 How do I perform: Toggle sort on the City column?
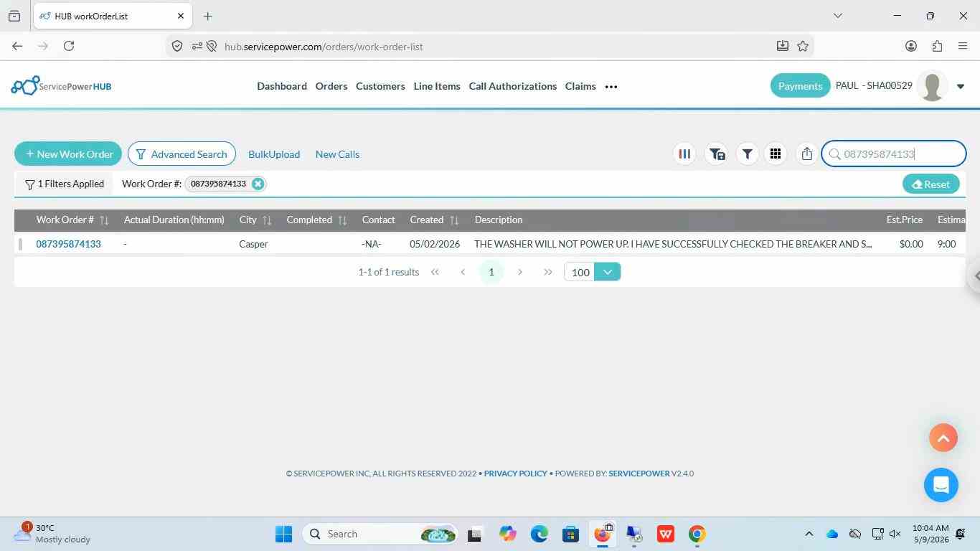tap(267, 220)
